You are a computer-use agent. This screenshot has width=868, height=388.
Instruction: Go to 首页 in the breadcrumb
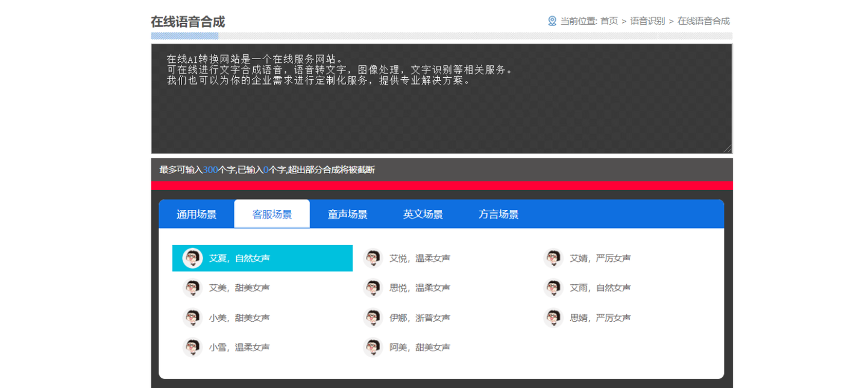[x=609, y=21]
